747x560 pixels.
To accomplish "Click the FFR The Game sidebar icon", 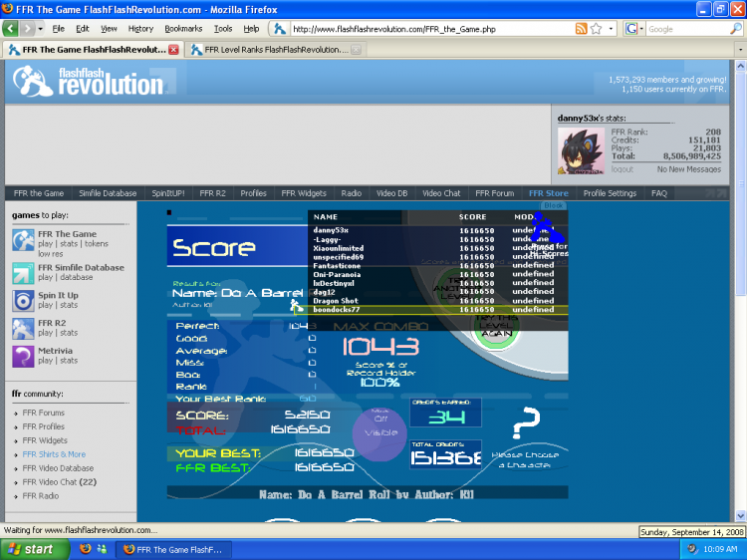I will 23,240.
